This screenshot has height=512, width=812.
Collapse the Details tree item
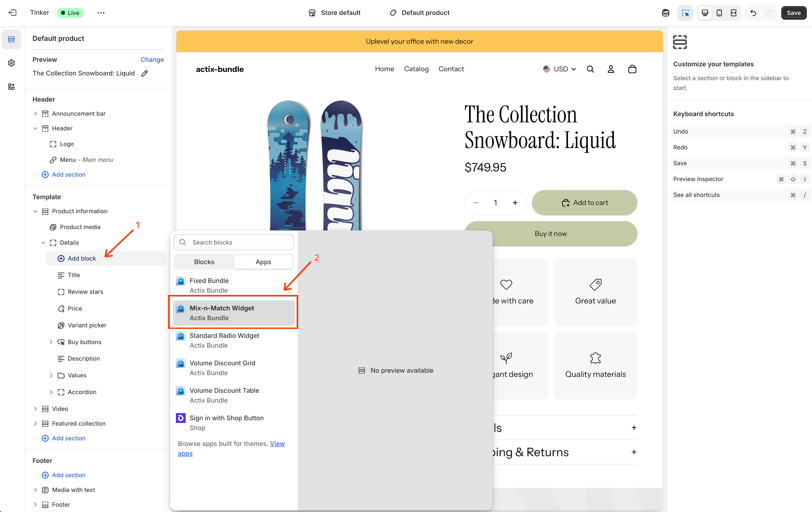pyautogui.click(x=43, y=242)
